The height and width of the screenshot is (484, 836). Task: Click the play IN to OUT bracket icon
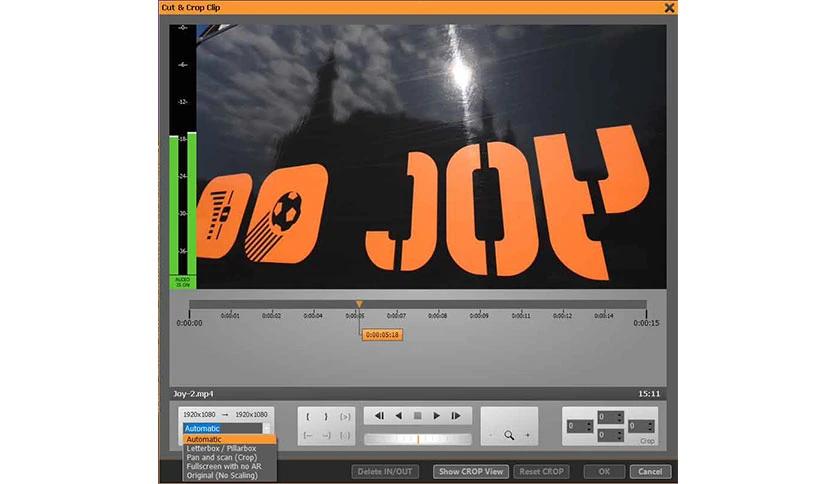tap(345, 417)
